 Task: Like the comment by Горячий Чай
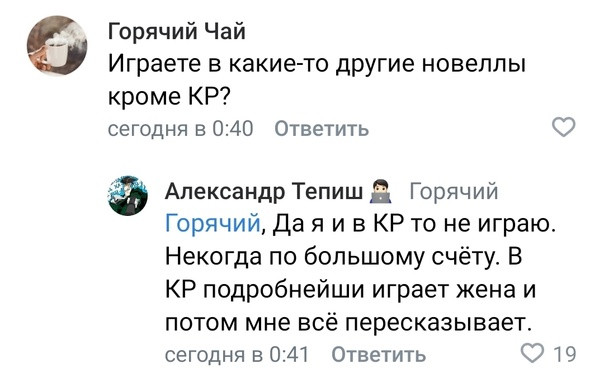[x=564, y=127]
